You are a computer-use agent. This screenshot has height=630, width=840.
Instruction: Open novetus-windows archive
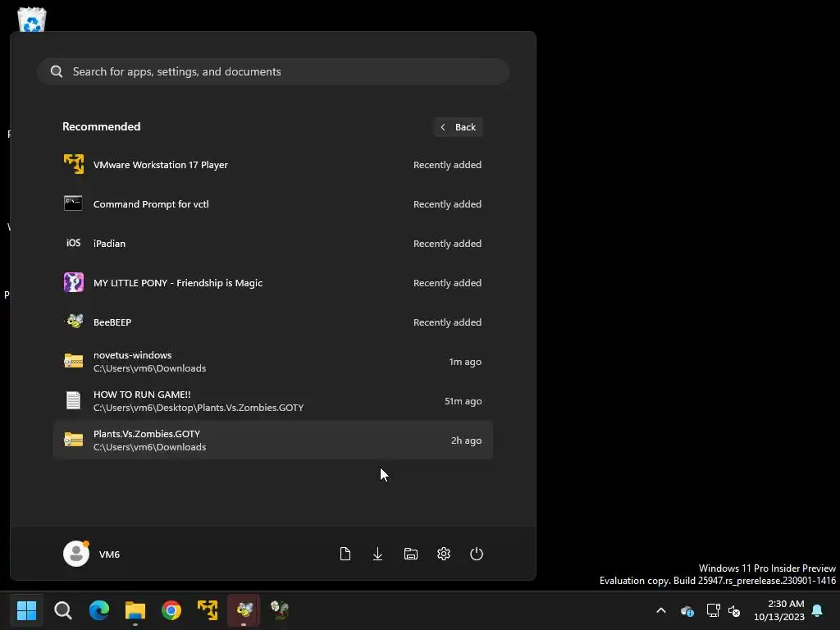tap(272, 362)
